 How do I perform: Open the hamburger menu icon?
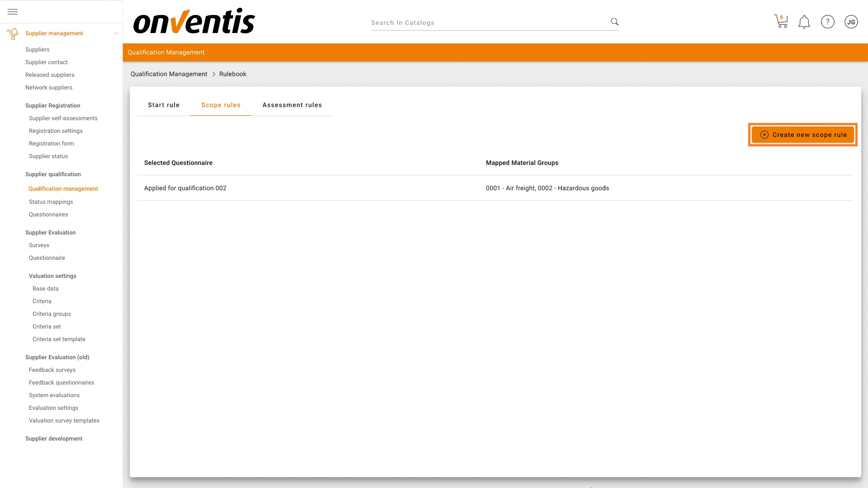[x=13, y=12]
